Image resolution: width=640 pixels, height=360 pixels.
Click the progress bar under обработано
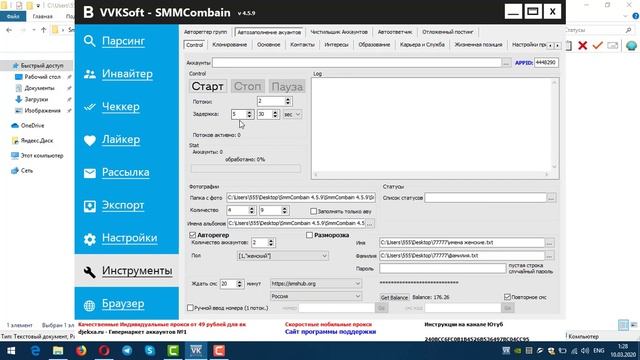point(246,168)
